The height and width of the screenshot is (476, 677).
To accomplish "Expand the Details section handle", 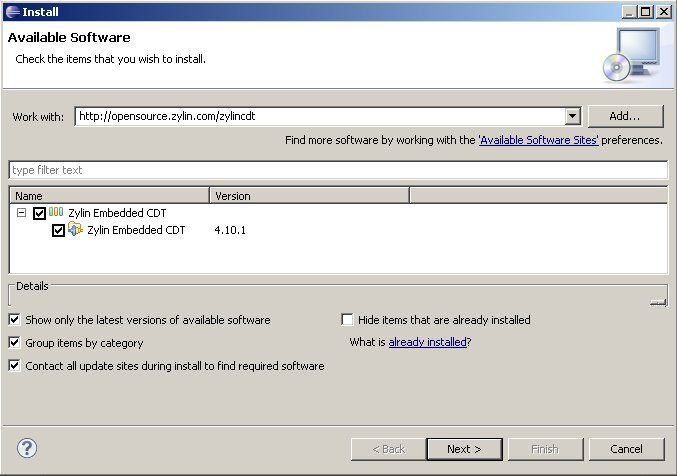I will pyautogui.click(x=656, y=299).
